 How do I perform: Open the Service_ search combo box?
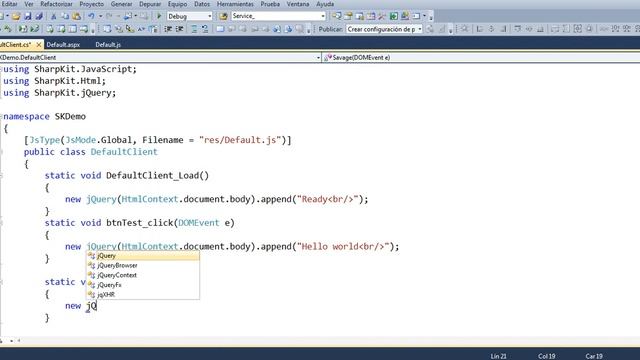278,16
